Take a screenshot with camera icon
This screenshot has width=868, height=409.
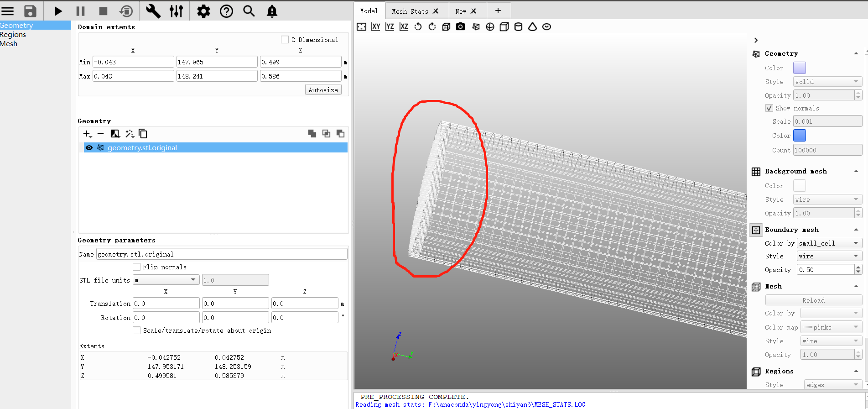pos(461,27)
